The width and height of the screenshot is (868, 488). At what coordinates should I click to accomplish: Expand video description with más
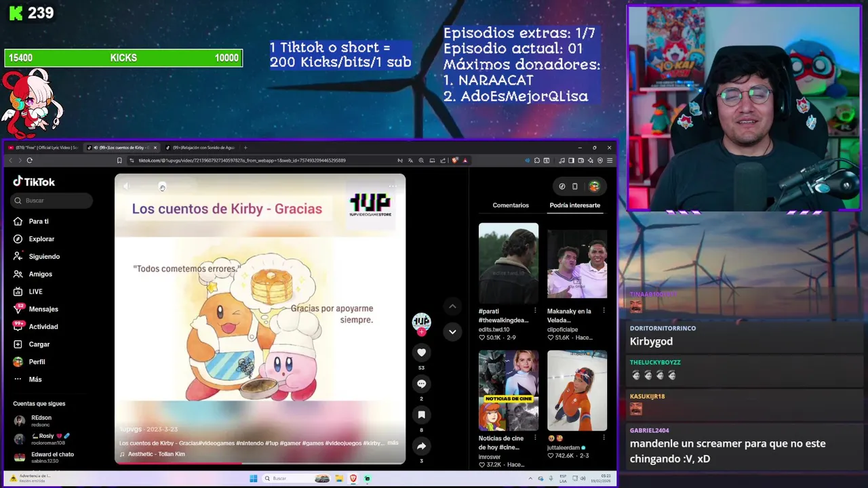[393, 443]
